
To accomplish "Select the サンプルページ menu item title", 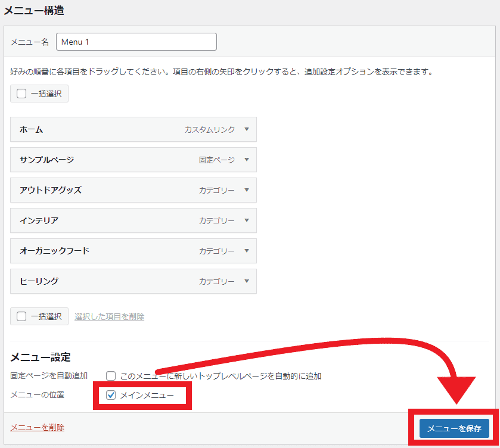I will pos(46,160).
